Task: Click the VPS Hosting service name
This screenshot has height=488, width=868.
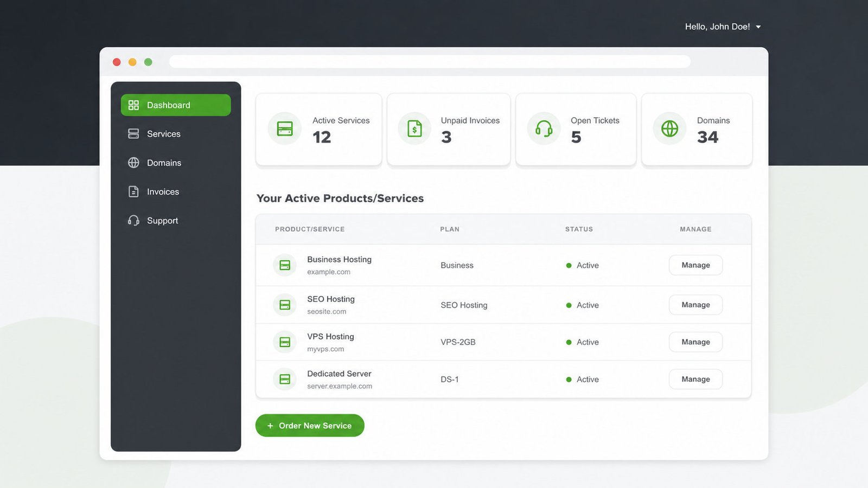Action: point(330,336)
